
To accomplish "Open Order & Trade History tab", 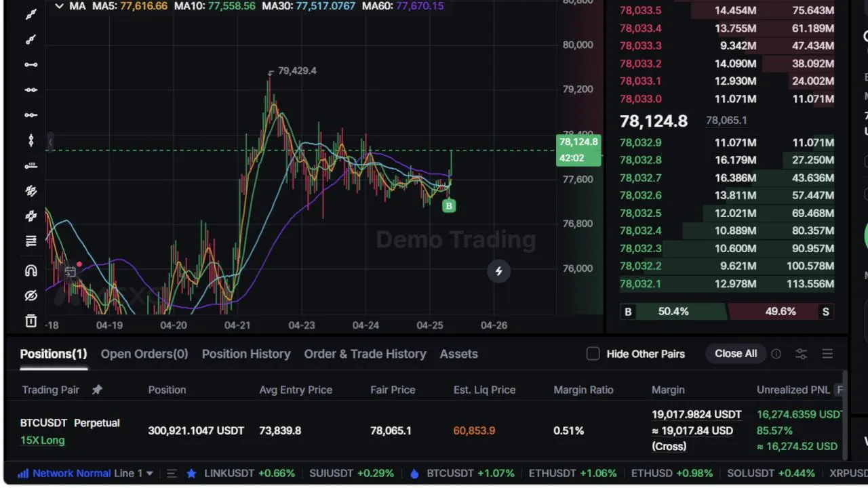I will click(x=365, y=354).
